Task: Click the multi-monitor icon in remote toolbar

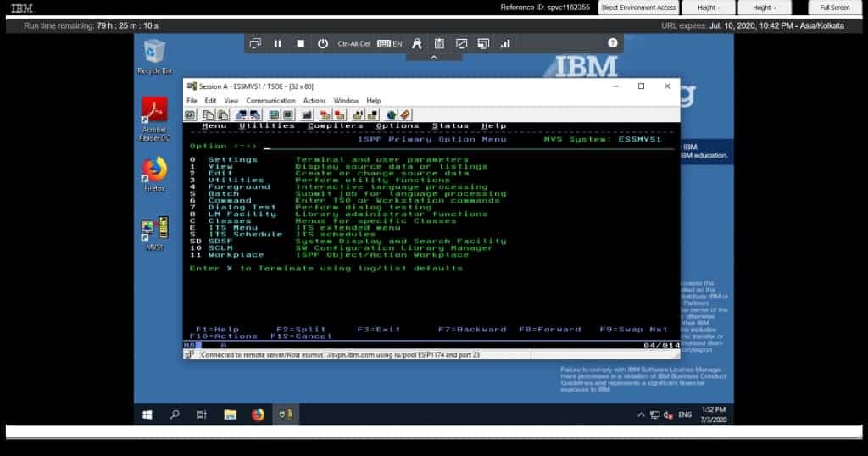Action: pos(255,43)
